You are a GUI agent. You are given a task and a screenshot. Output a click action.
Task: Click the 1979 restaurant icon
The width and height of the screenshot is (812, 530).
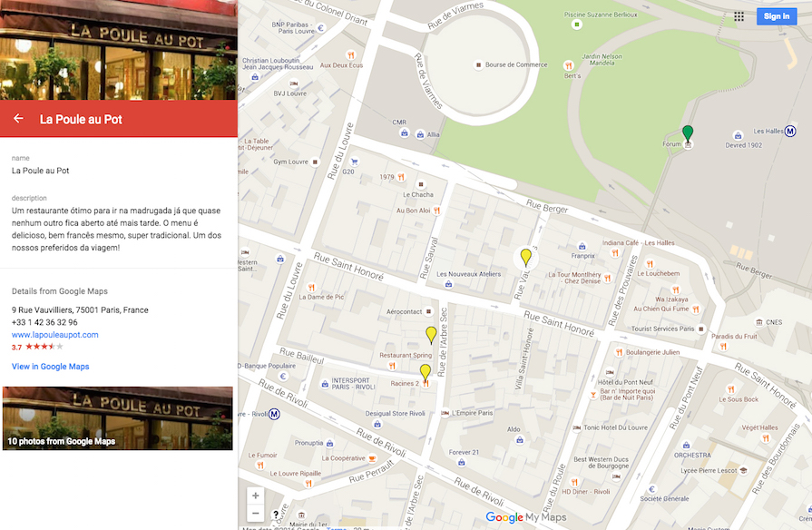pos(401,177)
